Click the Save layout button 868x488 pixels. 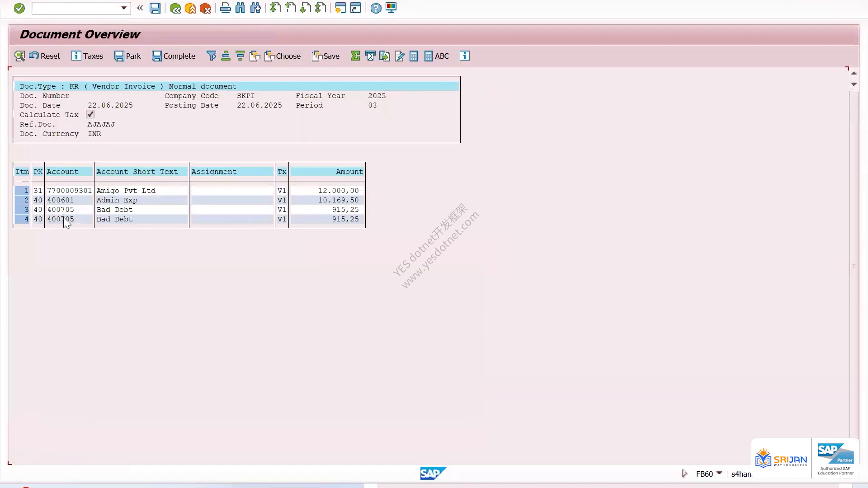pyautogui.click(x=326, y=56)
